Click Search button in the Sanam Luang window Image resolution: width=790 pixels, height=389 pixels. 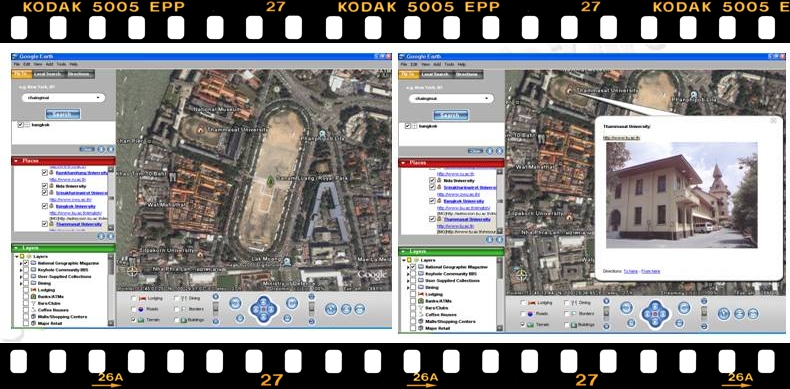click(63, 114)
